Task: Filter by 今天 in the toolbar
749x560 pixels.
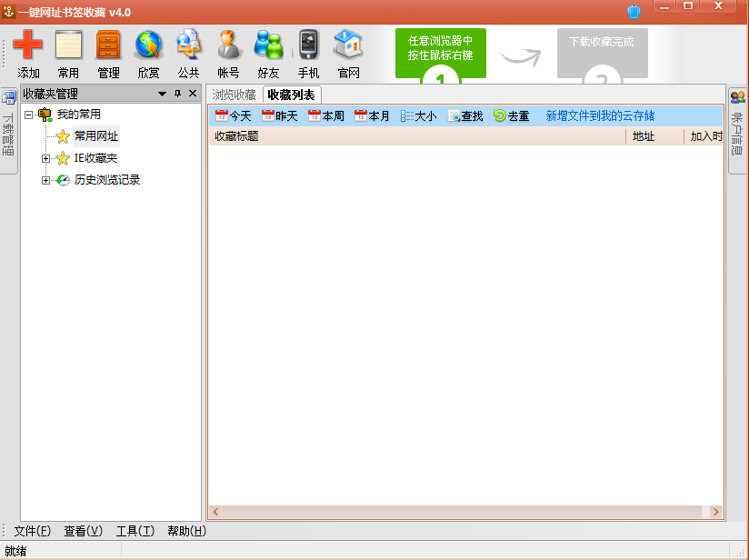Action: click(233, 116)
